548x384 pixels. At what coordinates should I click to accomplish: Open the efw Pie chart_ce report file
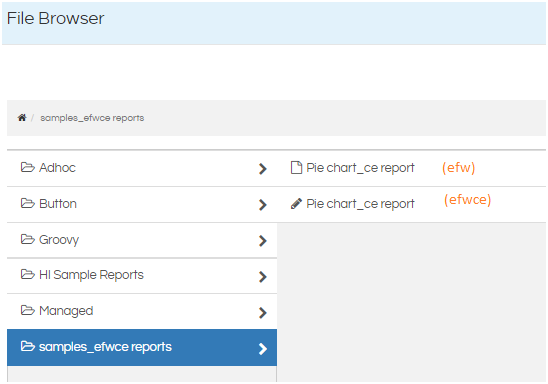(360, 168)
